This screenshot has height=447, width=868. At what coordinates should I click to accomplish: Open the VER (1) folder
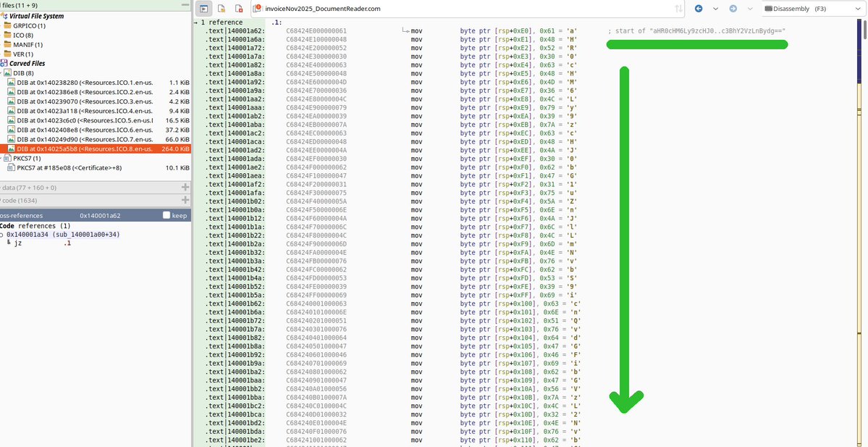[23, 54]
